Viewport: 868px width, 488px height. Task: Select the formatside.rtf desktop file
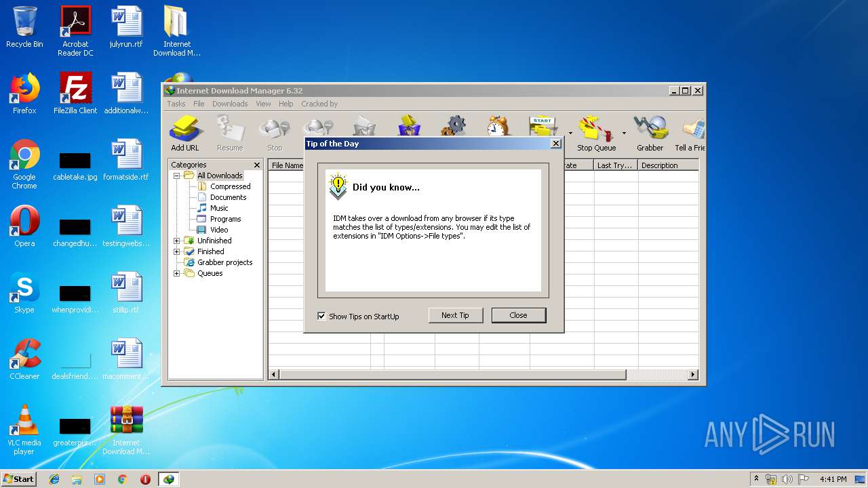tap(126, 160)
